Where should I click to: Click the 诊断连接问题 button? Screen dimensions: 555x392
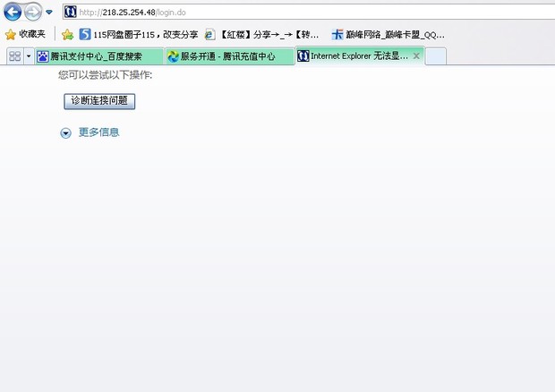(x=99, y=101)
